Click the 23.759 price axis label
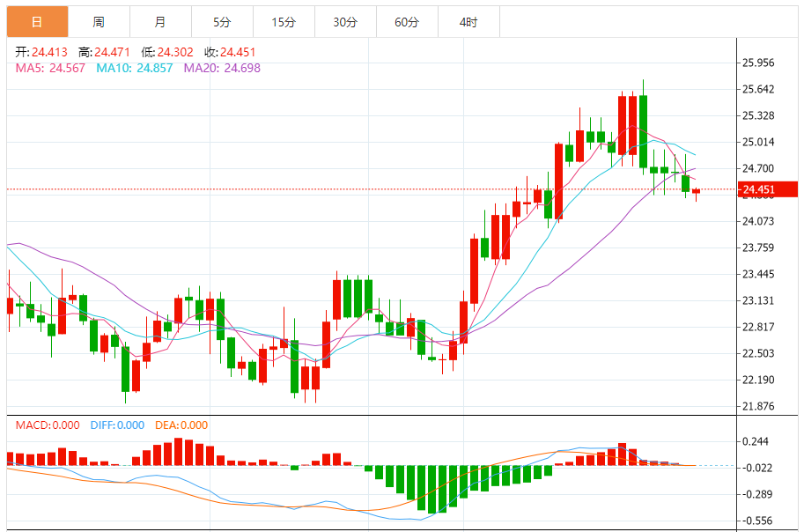The height and width of the screenshot is (532, 804). pos(758,248)
